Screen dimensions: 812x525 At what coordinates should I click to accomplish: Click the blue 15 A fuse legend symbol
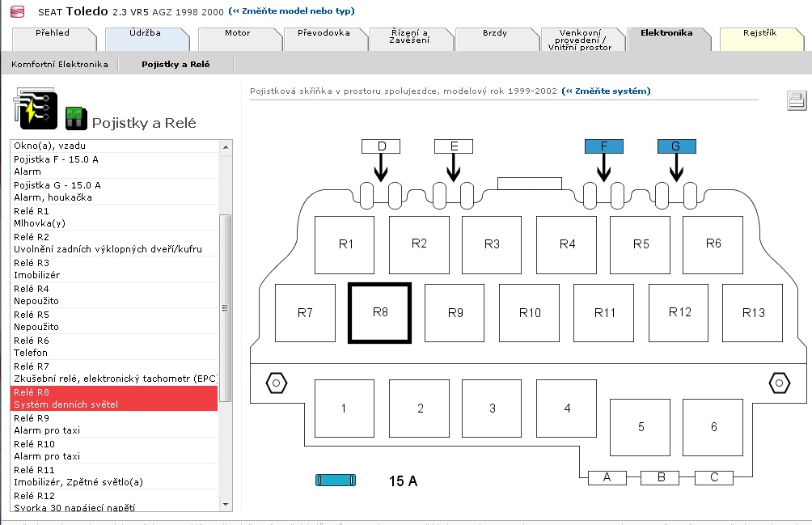click(x=335, y=481)
